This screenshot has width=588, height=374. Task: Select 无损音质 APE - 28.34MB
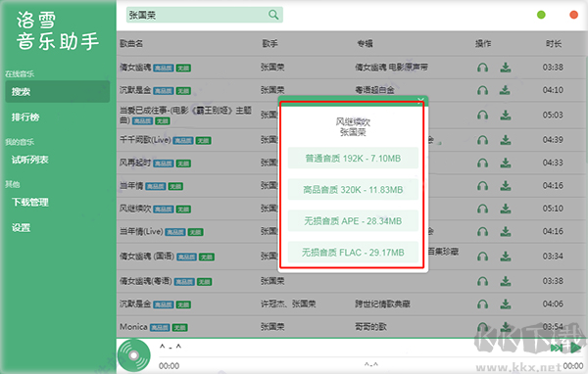coord(353,221)
